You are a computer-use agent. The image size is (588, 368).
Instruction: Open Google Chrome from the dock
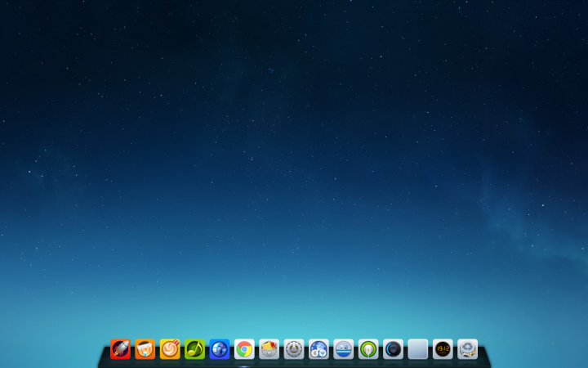[x=244, y=349]
